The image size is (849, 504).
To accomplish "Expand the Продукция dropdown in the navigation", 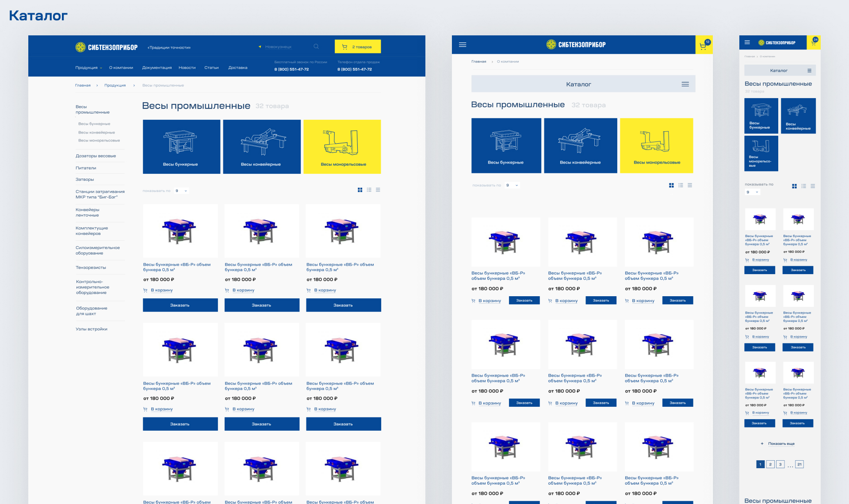I will (88, 68).
